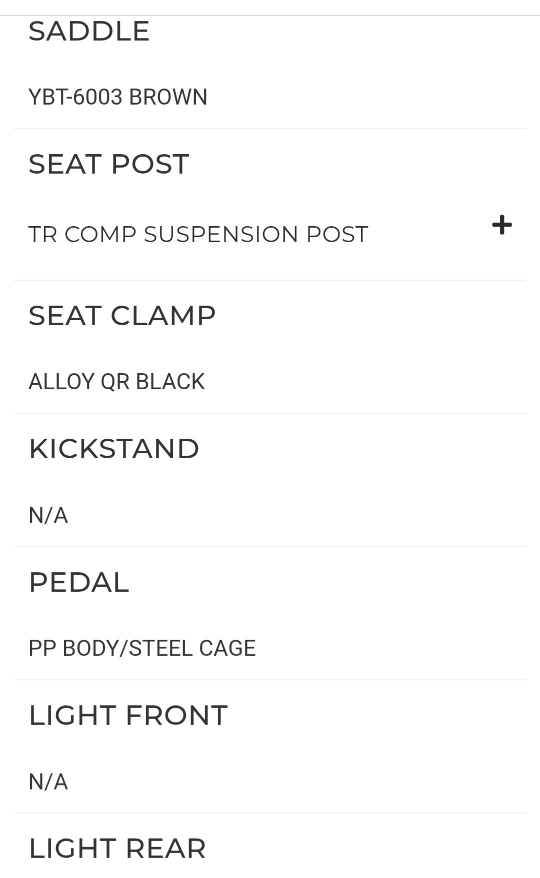This screenshot has height=878, width=540.
Task: Click the ALLOY QR BLACK value
Action: point(117,381)
